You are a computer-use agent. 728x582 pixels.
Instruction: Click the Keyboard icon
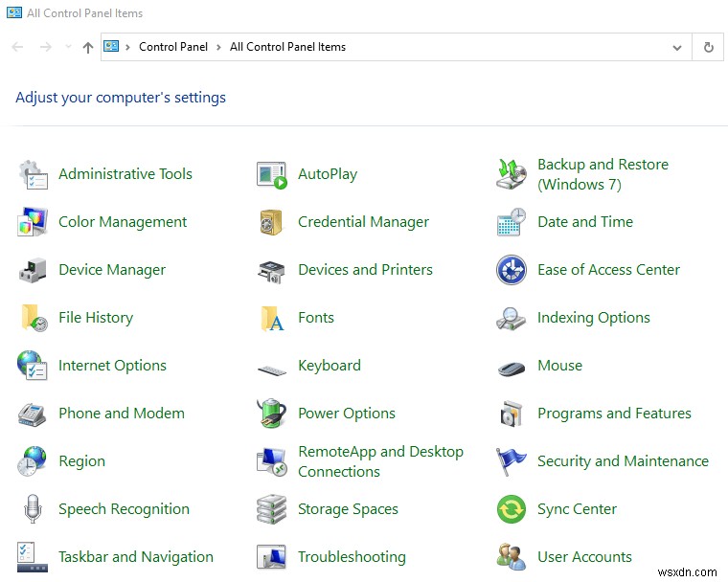point(272,370)
